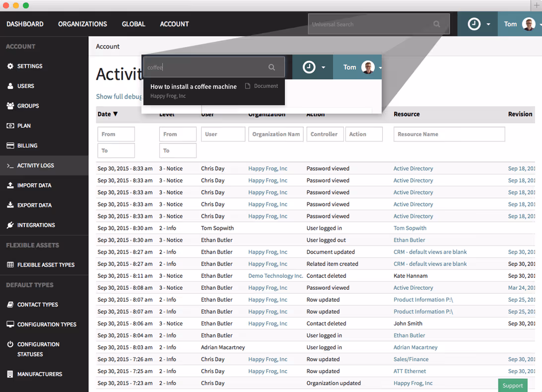Open the Adrian Macartney resource link
542x392 pixels.
415,347
